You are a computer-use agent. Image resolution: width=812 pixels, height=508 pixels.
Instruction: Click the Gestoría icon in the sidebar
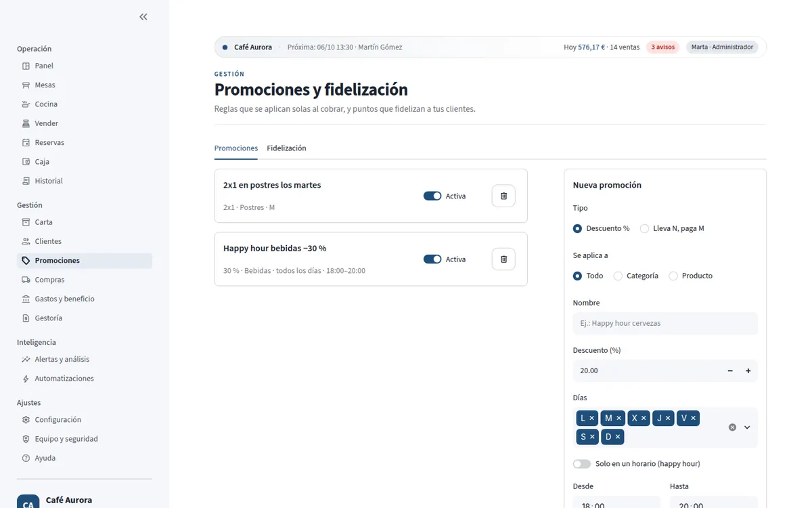(26, 318)
